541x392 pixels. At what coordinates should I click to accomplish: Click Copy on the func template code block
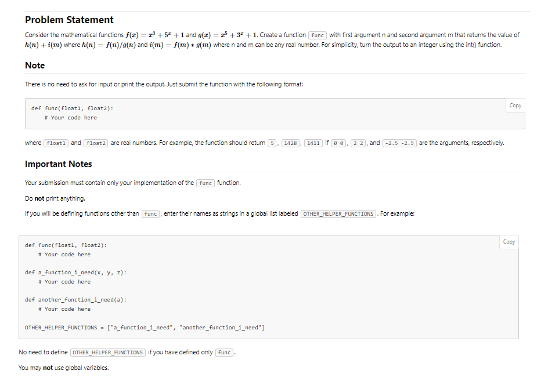[x=514, y=105]
